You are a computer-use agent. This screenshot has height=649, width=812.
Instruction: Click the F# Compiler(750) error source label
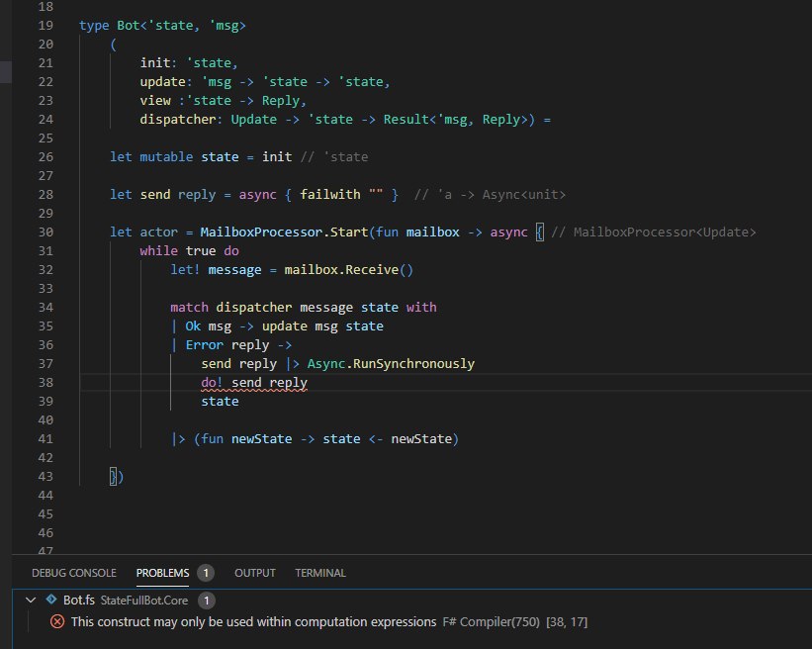click(x=491, y=622)
